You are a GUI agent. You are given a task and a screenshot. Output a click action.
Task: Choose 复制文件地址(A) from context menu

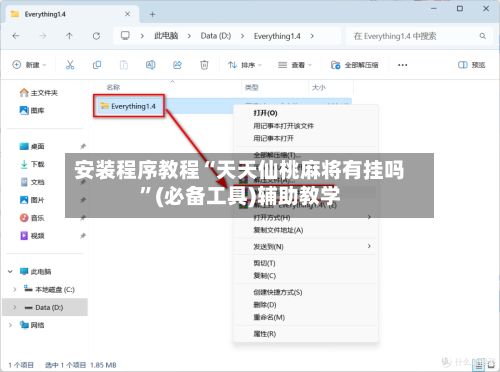click(x=278, y=230)
